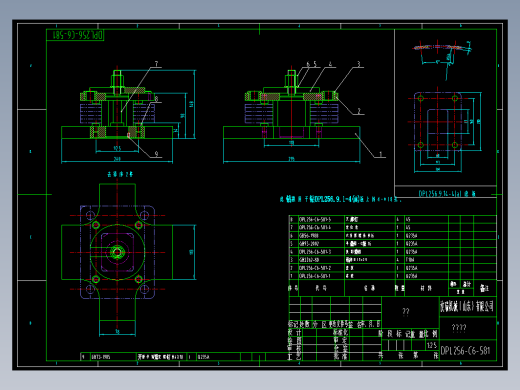This screenshot has height=390, width=520.
Task: Select balloon number 6 above the right section view
Action: pyautogui.click(x=308, y=64)
